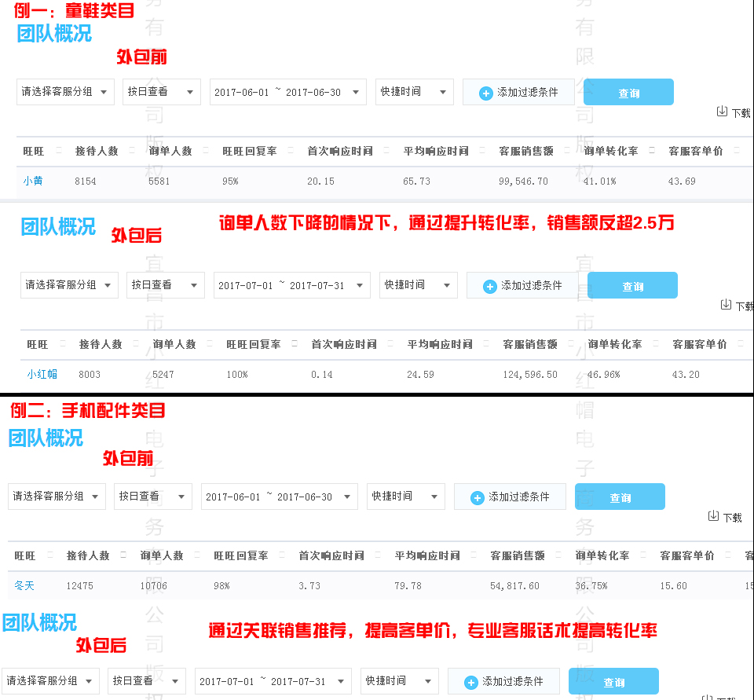Sort 小黄 table by 询单人数 column icon

pyautogui.click(x=206, y=151)
